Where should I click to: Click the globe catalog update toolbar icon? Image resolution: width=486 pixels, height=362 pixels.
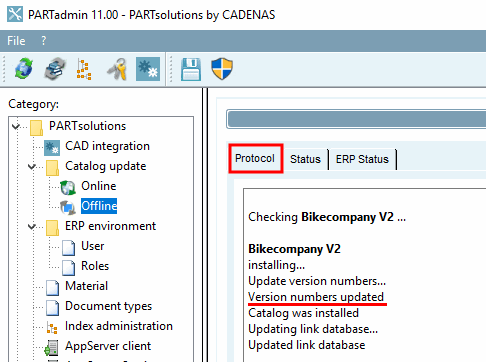24,69
